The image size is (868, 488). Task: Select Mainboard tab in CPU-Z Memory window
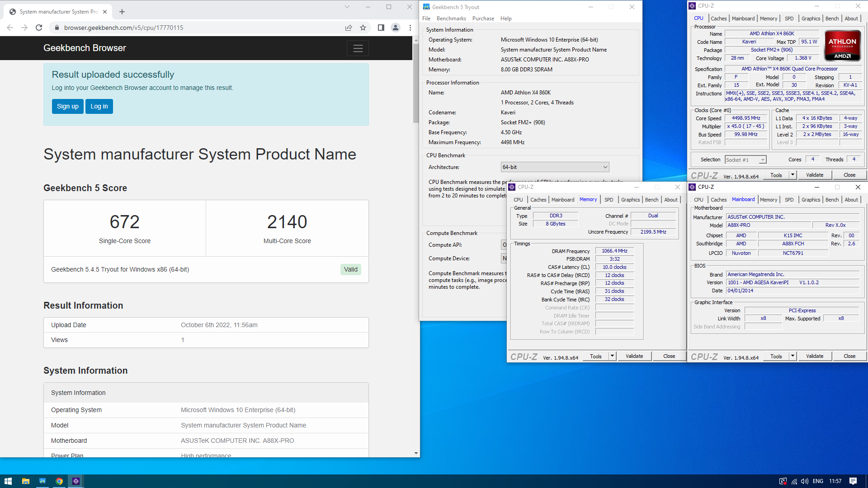pyautogui.click(x=563, y=200)
